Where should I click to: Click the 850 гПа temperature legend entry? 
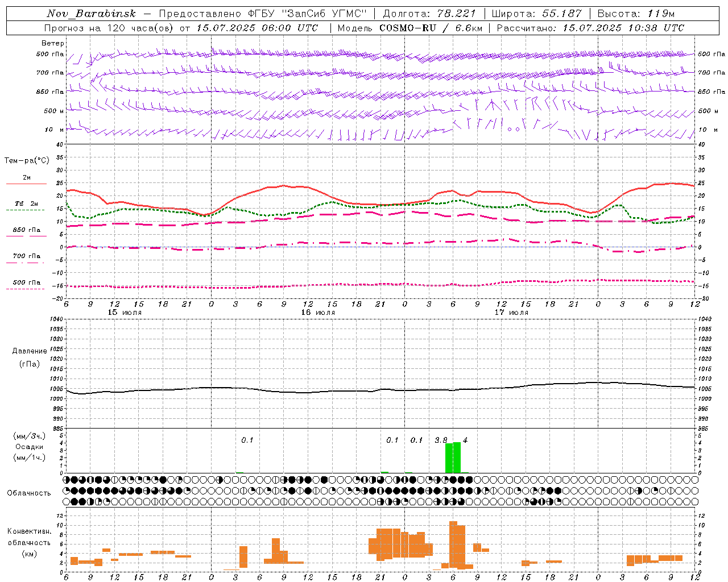[26, 232]
